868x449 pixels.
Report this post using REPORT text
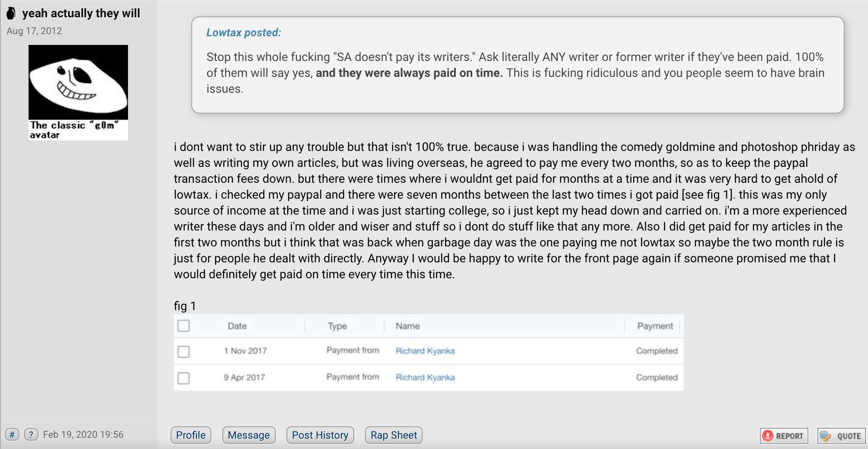tap(789, 436)
